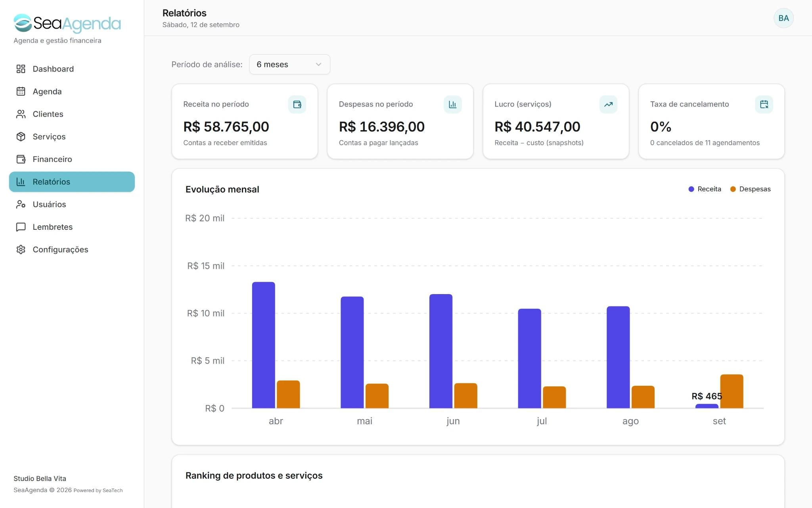Click the Financeiro wallet icon
812x508 pixels.
point(21,159)
